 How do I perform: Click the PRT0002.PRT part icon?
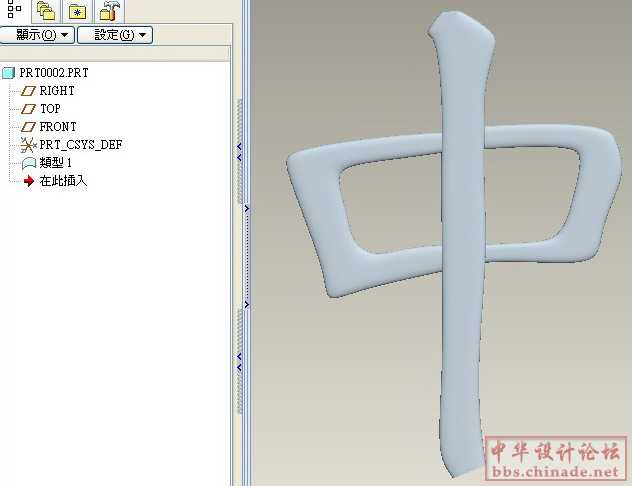click(8, 73)
